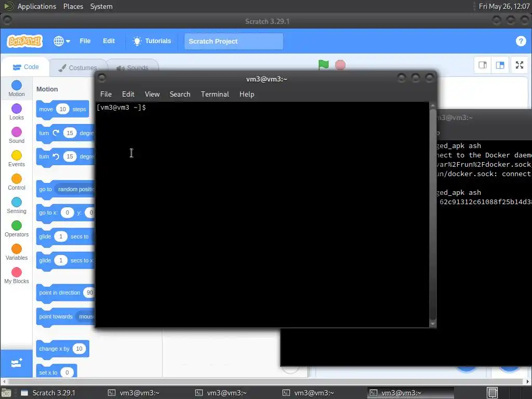
Task: Open Scratch File menu
Action: pos(85,41)
